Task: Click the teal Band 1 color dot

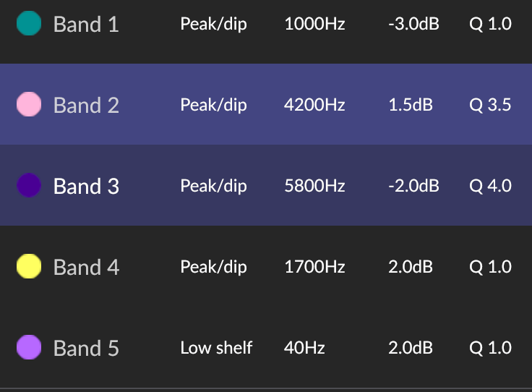Action: (x=29, y=24)
